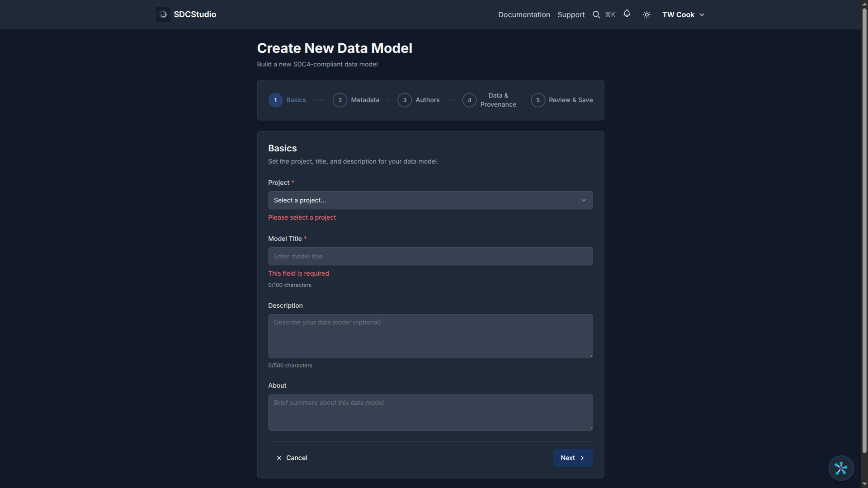Open search with magnifier icon
This screenshot has height=488, width=868.
point(596,14)
